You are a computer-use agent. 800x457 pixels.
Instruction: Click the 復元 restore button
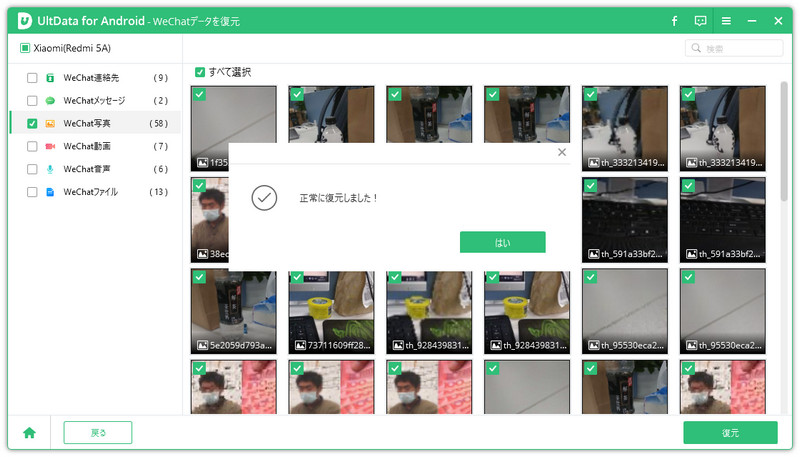click(x=730, y=433)
